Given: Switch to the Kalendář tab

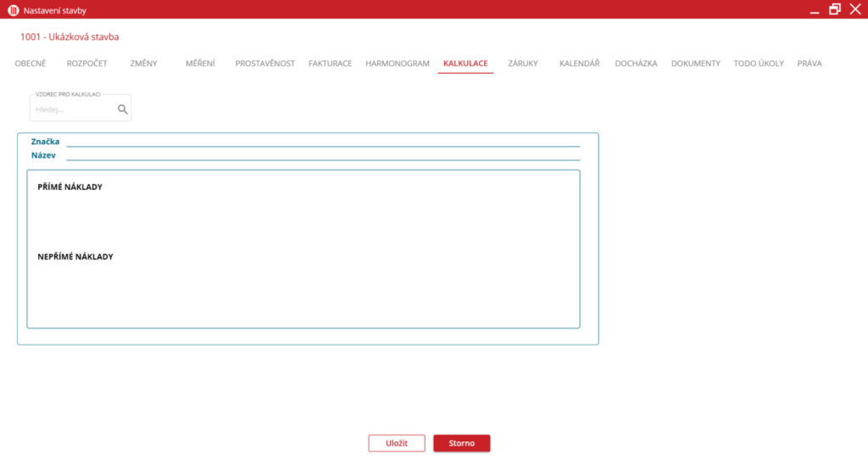Looking at the screenshot, I should pyautogui.click(x=580, y=64).
